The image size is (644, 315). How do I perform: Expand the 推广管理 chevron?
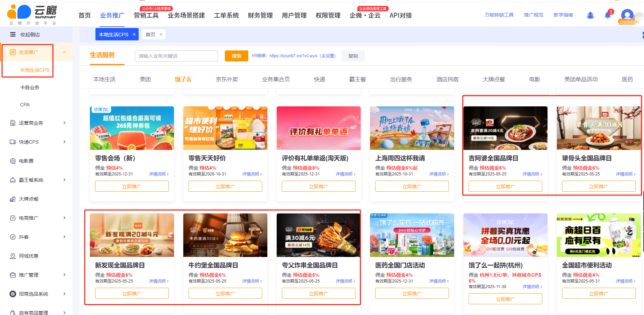click(64, 275)
